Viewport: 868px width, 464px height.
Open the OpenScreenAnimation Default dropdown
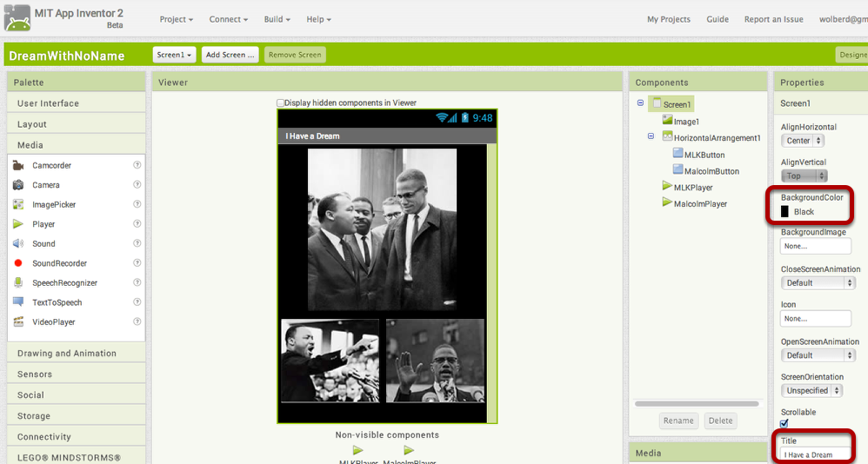(818, 355)
